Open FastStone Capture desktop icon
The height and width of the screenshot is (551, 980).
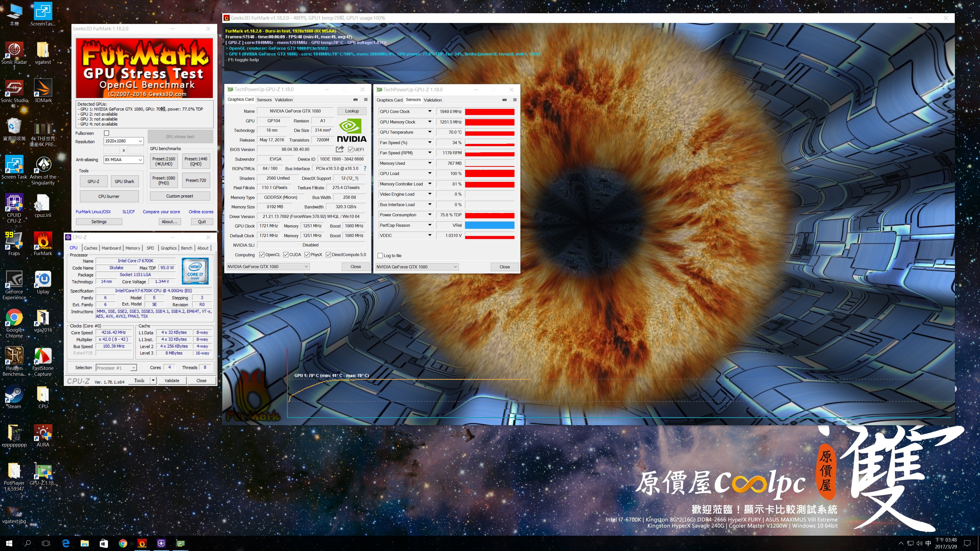point(43,362)
